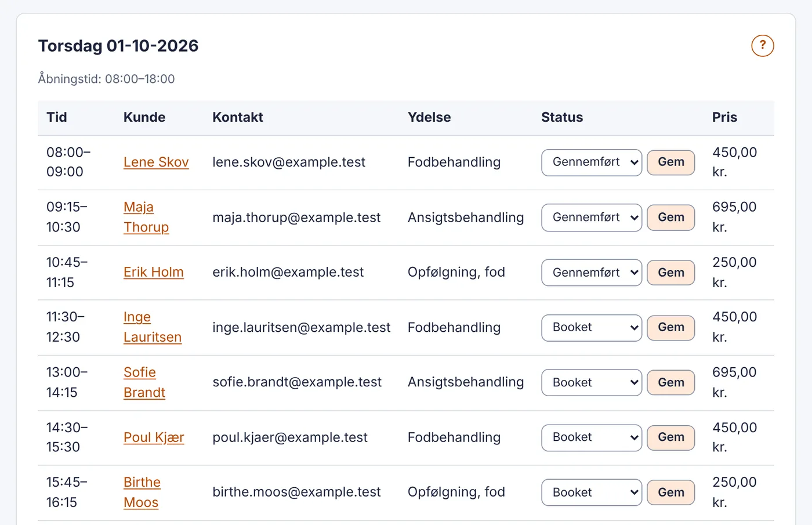Select email sofie.brandt@example.test
Viewport: 812px width, 525px height.
(297, 383)
